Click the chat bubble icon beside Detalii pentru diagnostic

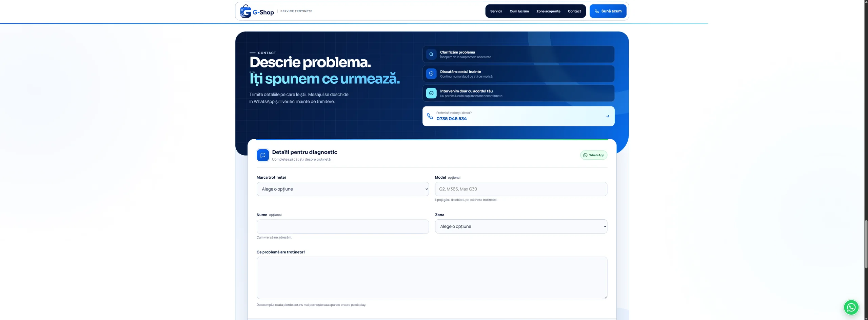pos(263,155)
